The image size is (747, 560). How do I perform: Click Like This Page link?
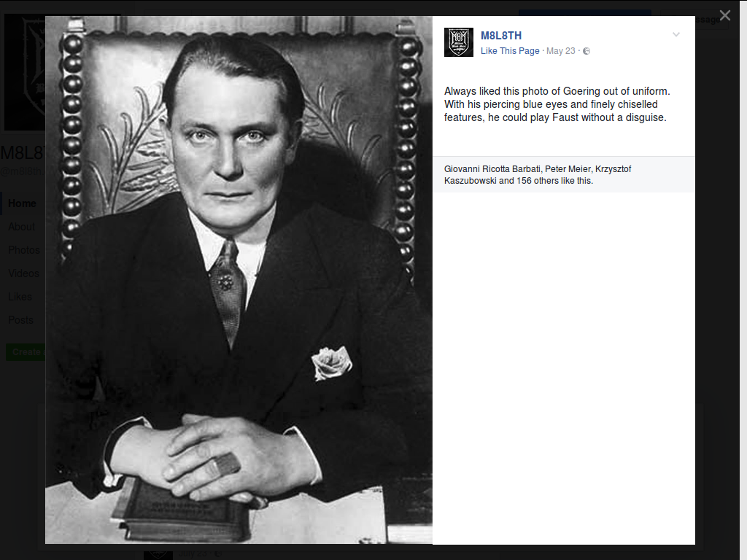[510, 51]
